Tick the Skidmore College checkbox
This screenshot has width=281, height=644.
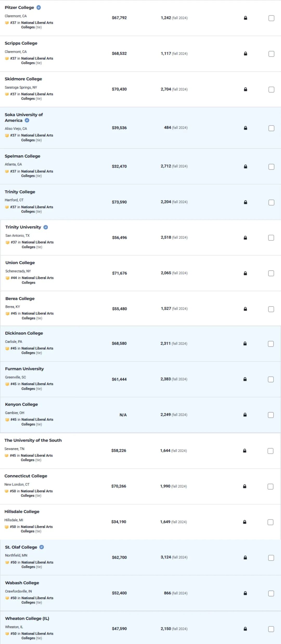pyautogui.click(x=271, y=90)
